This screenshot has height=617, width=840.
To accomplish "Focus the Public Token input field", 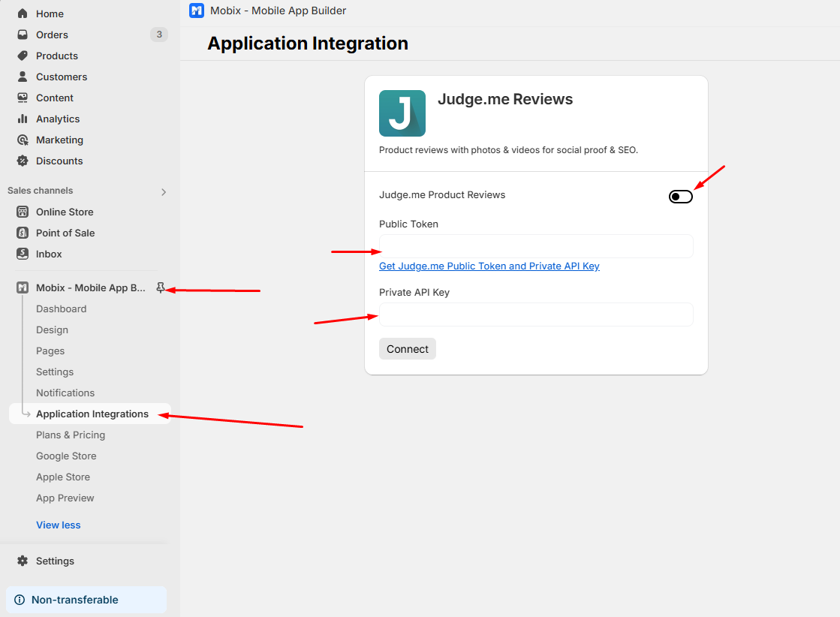I will click(x=536, y=246).
